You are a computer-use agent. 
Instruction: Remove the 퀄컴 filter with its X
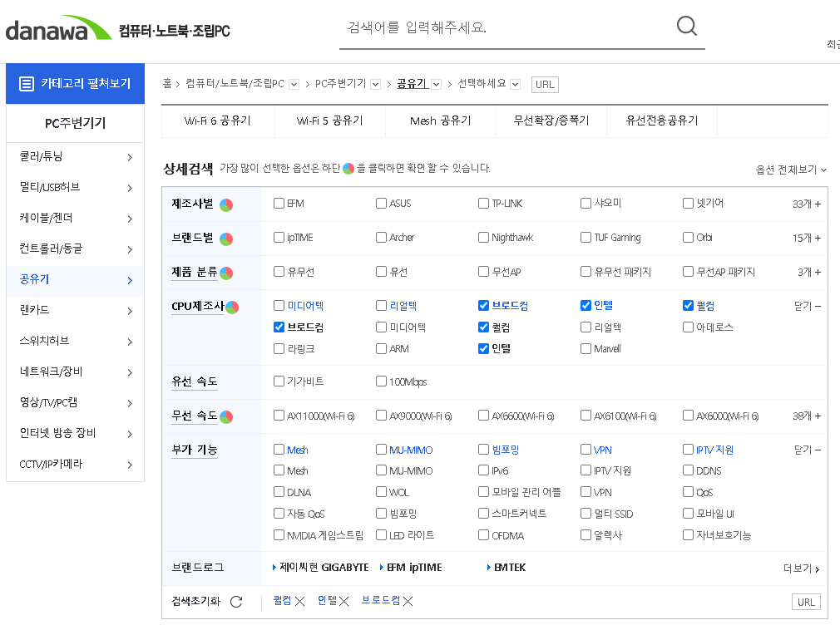(x=300, y=602)
